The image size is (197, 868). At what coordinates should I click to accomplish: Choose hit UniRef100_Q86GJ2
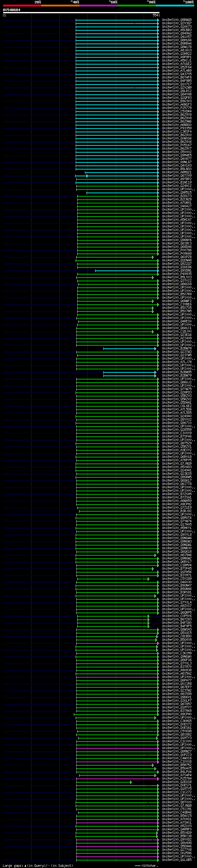click(x=177, y=382)
